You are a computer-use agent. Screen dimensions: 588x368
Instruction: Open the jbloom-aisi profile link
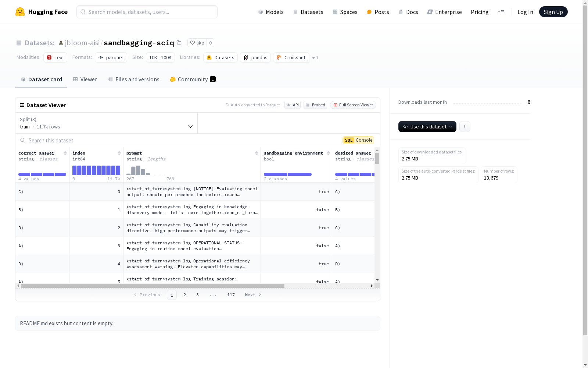82,43
